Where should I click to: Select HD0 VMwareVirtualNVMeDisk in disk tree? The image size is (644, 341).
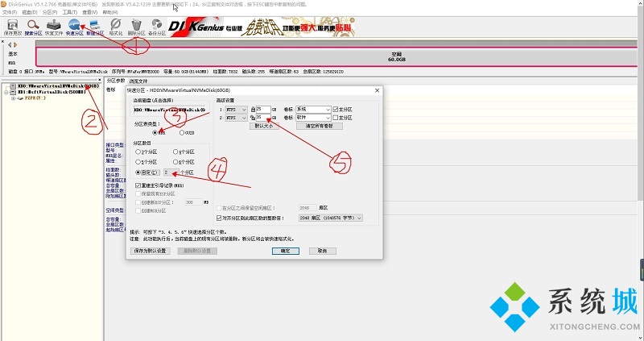[x=58, y=86]
